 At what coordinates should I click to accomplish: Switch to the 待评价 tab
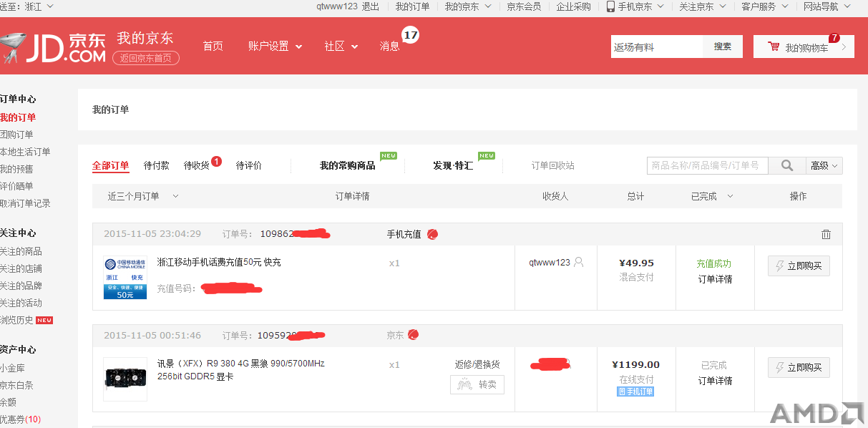(x=249, y=165)
